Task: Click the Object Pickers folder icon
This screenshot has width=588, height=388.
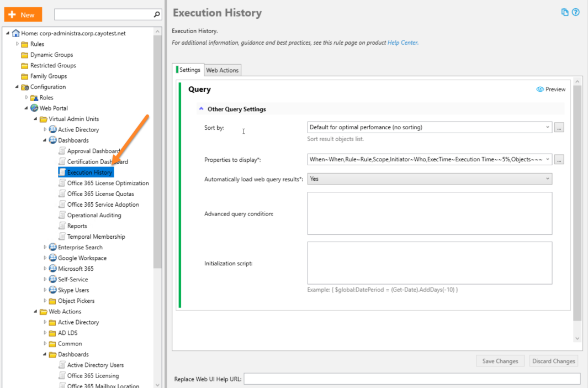Action: coord(52,301)
